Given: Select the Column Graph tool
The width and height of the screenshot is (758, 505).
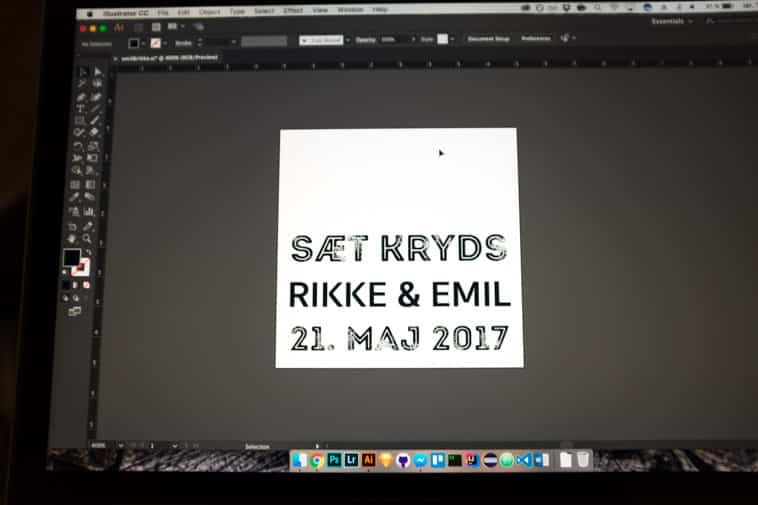Looking at the screenshot, I should coord(88,212).
